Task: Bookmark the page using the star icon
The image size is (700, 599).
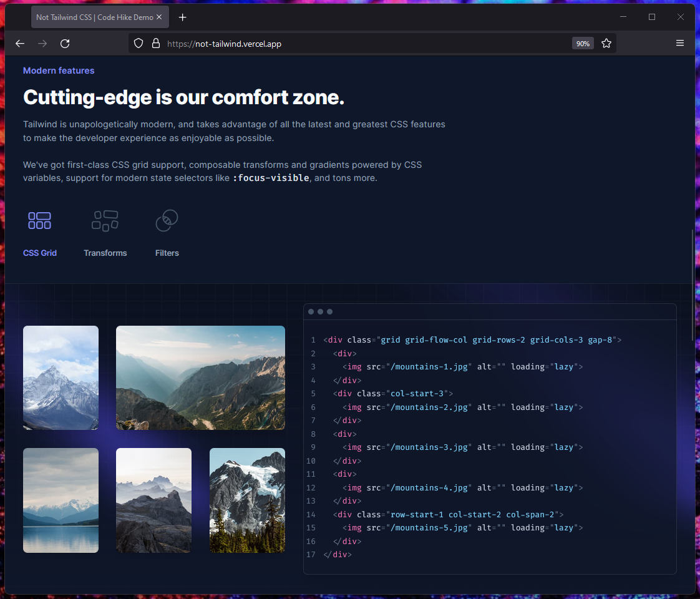Action: click(x=606, y=44)
